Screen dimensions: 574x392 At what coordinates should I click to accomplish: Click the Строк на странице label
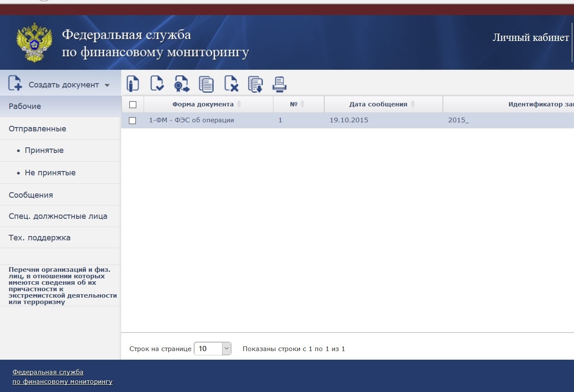click(x=160, y=349)
